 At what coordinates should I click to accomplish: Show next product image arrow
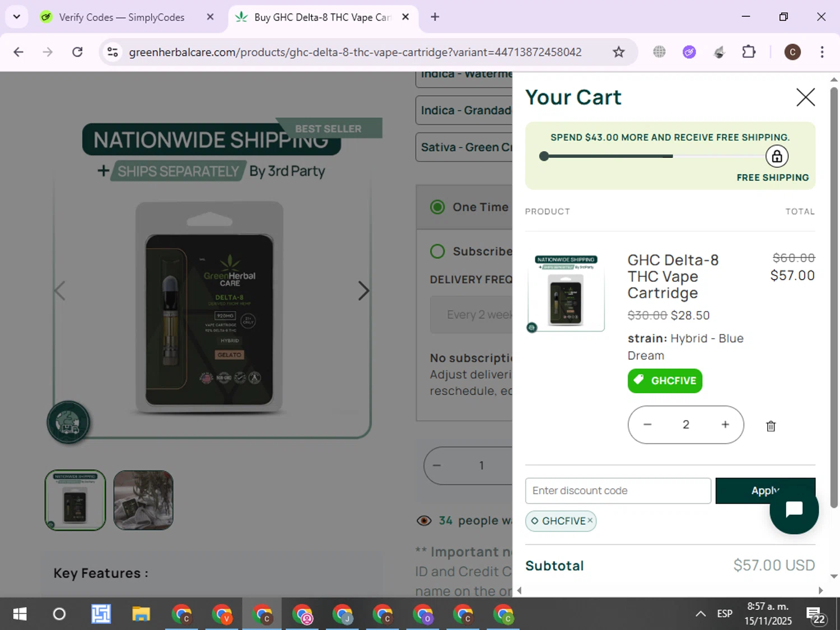coord(363,291)
